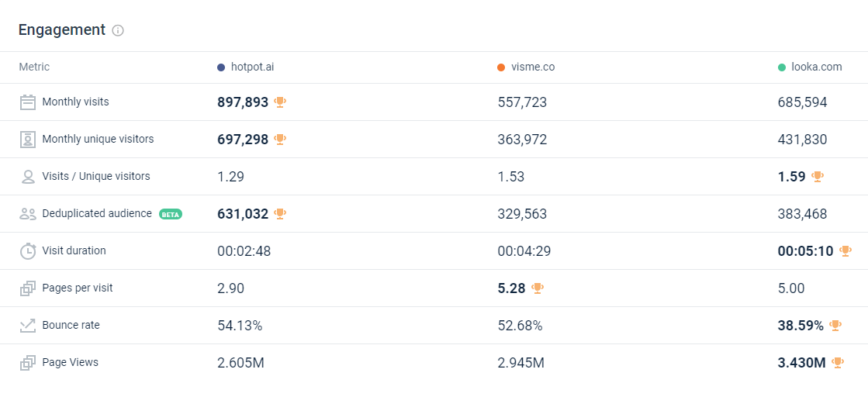This screenshot has width=868, height=397.
Task: Click the Engagement info icon
Action: point(118,31)
